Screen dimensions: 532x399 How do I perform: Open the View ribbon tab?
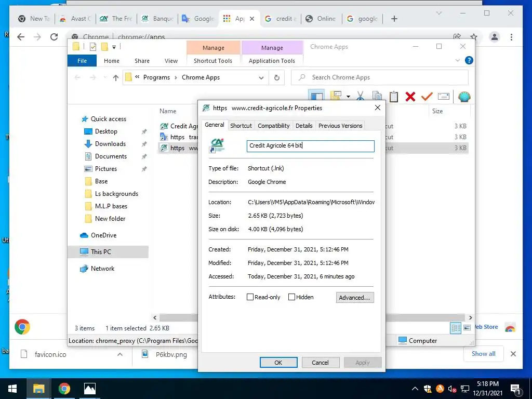click(171, 61)
